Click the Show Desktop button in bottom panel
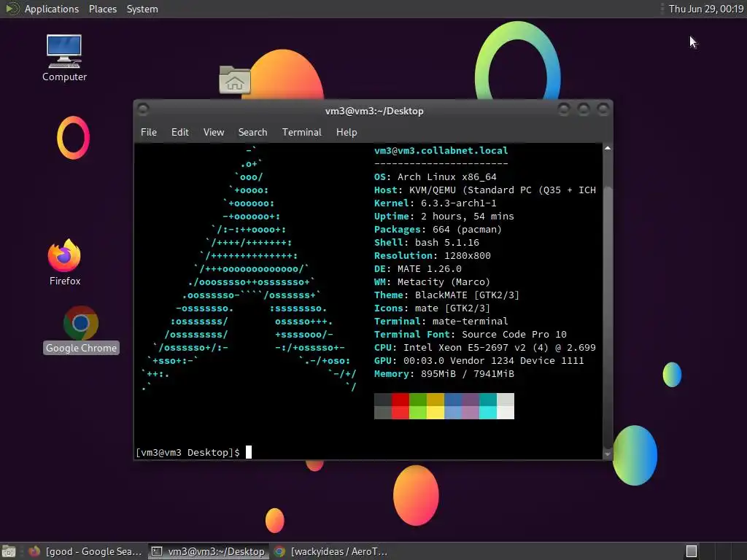 tap(9, 551)
